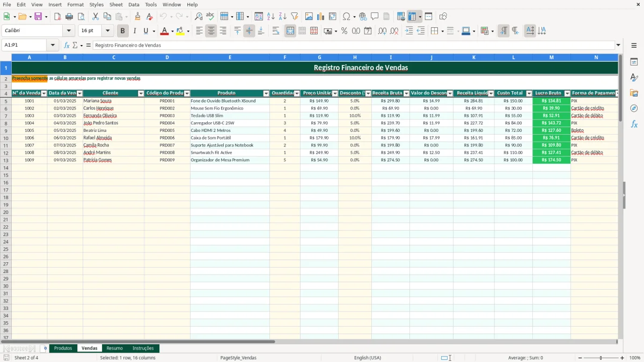
Task: Click the Insert Image icon
Action: coord(309,17)
